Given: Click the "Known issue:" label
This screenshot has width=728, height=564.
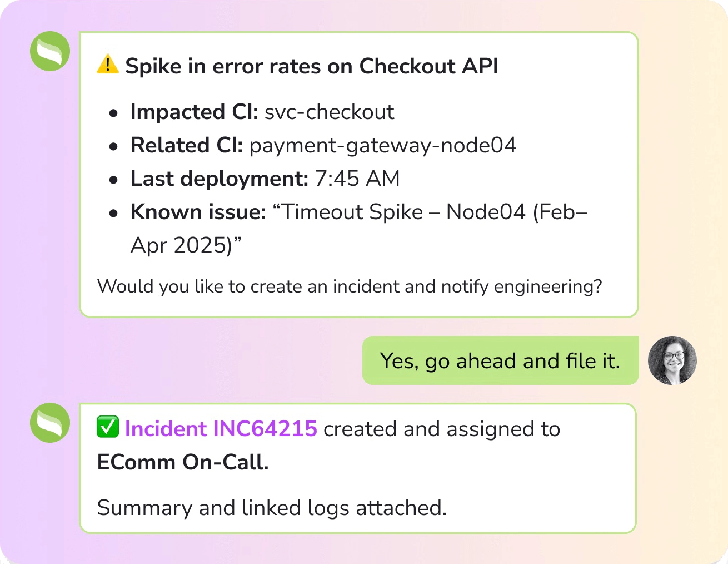Looking at the screenshot, I should 198,212.
